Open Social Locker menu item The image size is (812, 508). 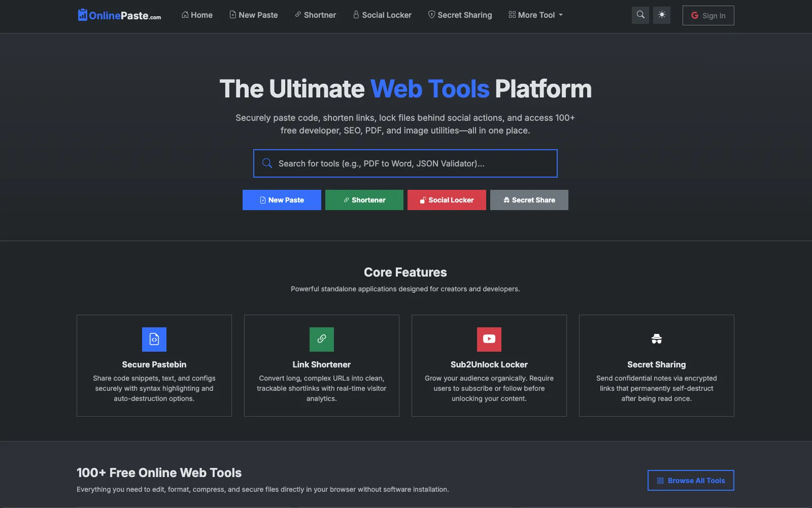point(382,15)
